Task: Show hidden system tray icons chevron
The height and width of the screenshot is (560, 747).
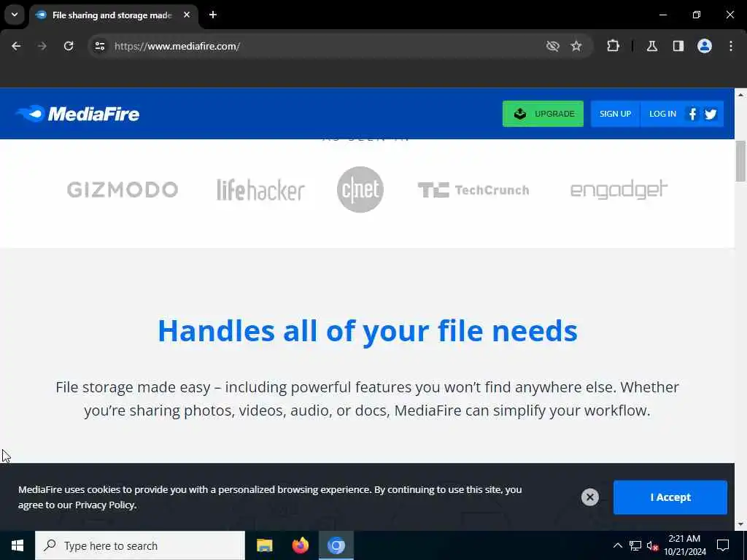Action: coord(617,545)
